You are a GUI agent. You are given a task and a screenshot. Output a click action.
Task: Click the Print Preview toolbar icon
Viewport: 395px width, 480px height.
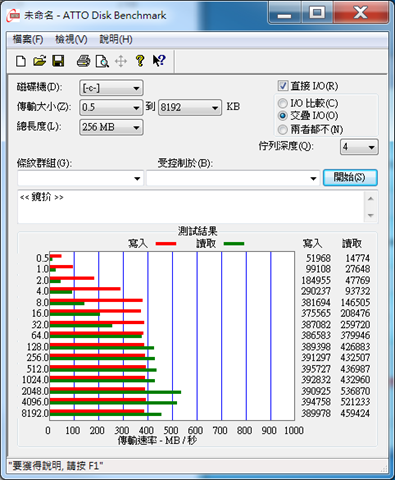coord(102,61)
